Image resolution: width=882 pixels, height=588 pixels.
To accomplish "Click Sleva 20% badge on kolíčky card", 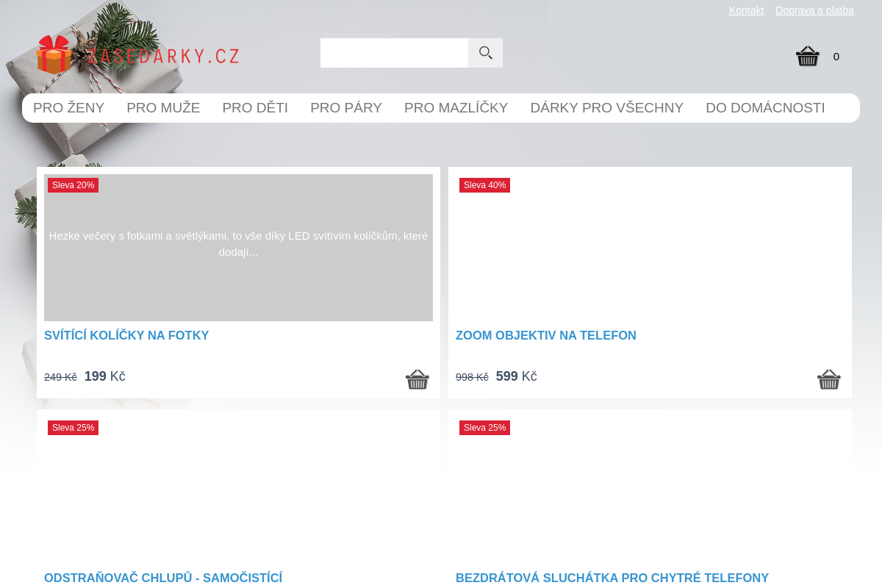I will point(73,185).
